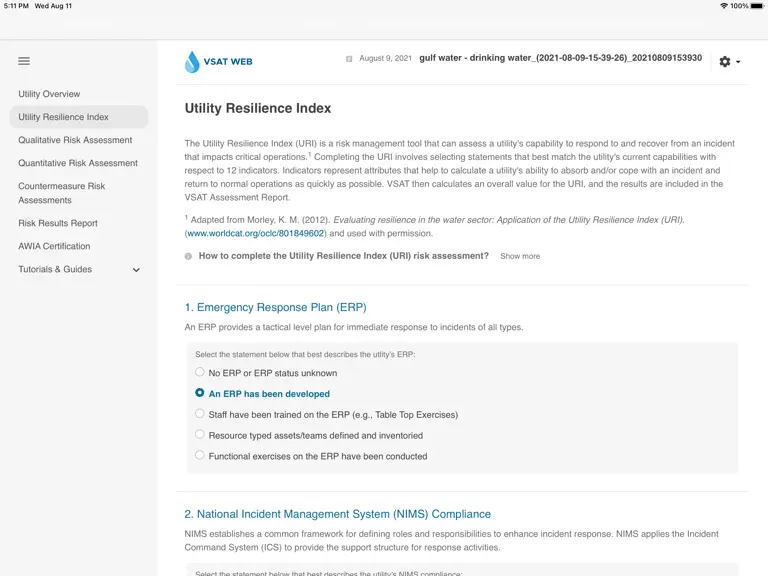Viewport: 768px width, 576px height.
Task: Click '2. National Incident Management System' heading
Action: pos(337,514)
